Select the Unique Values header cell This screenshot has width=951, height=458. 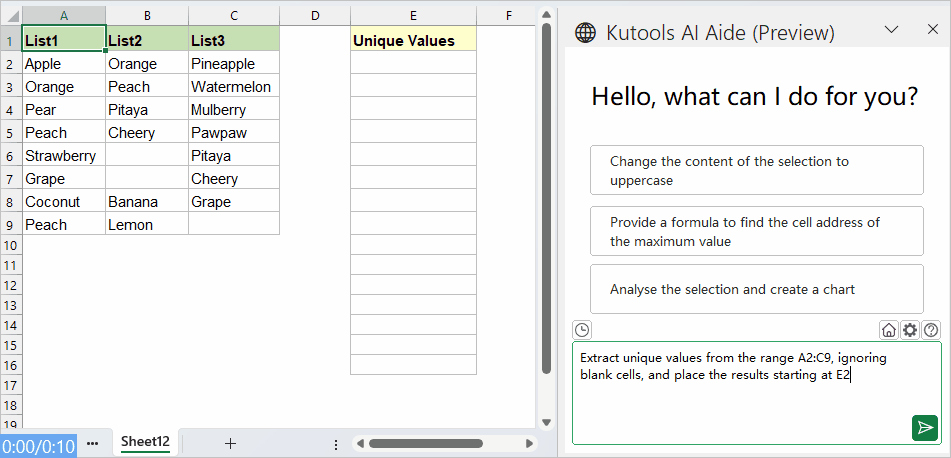click(413, 41)
